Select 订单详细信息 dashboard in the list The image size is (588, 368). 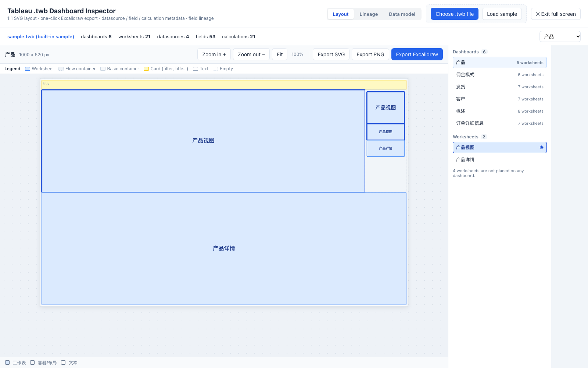click(500, 123)
